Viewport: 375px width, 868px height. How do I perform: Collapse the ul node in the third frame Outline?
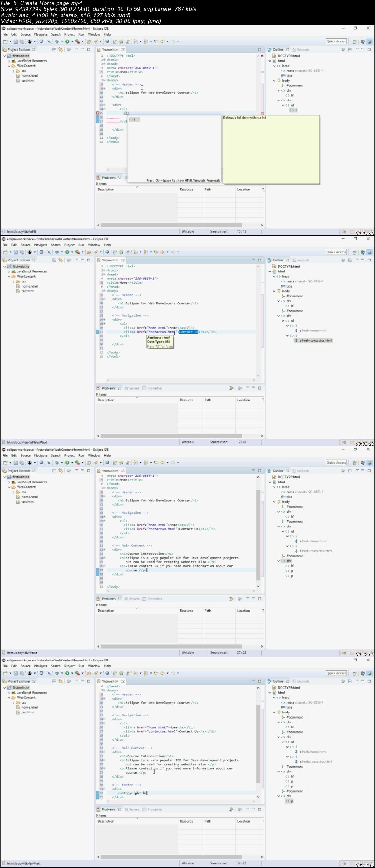pyautogui.click(x=283, y=531)
